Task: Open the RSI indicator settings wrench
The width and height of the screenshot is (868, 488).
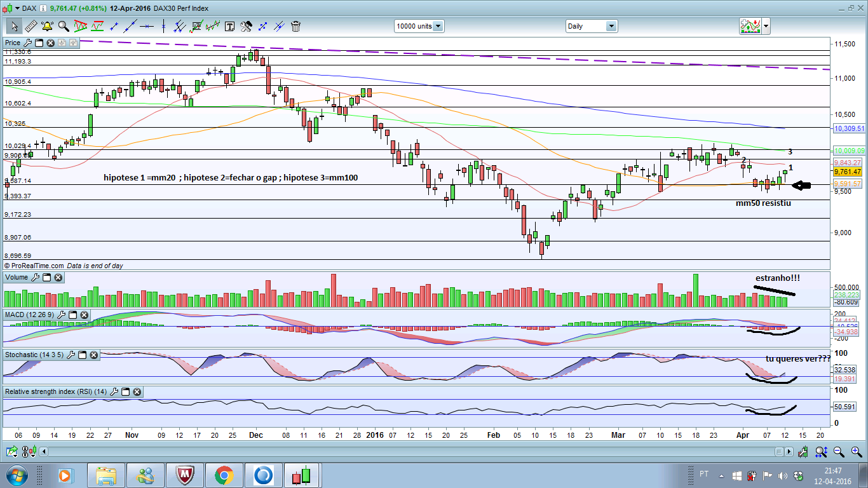Action: tap(114, 392)
